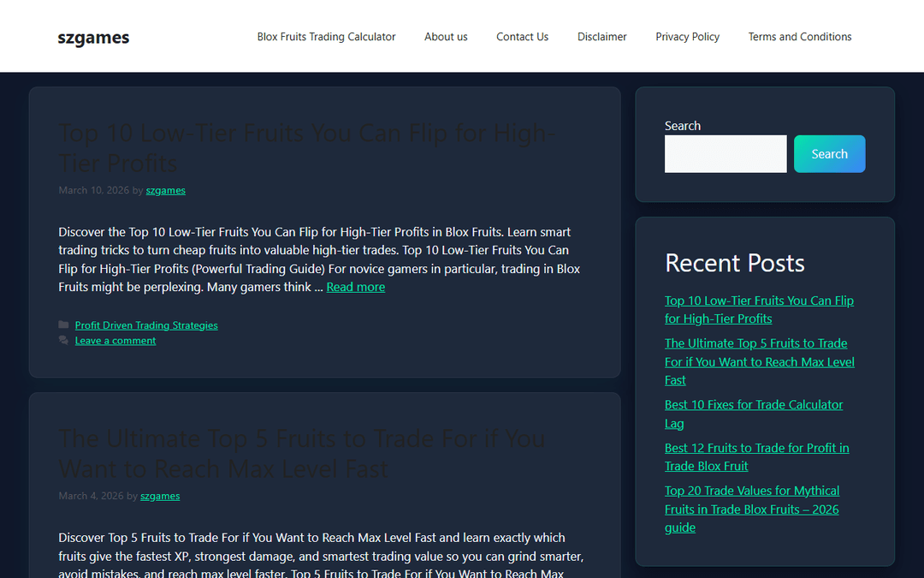
Task: Open recent post Best 10 Fixes for Trade Calculator Lag
Action: 754,414
